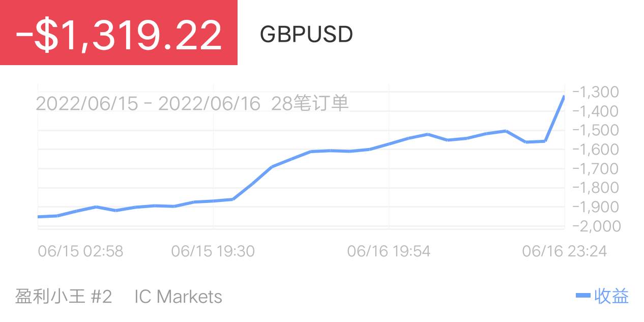The height and width of the screenshot is (322, 644).
Task: Click the IC Markets broker label
Action: (x=178, y=296)
